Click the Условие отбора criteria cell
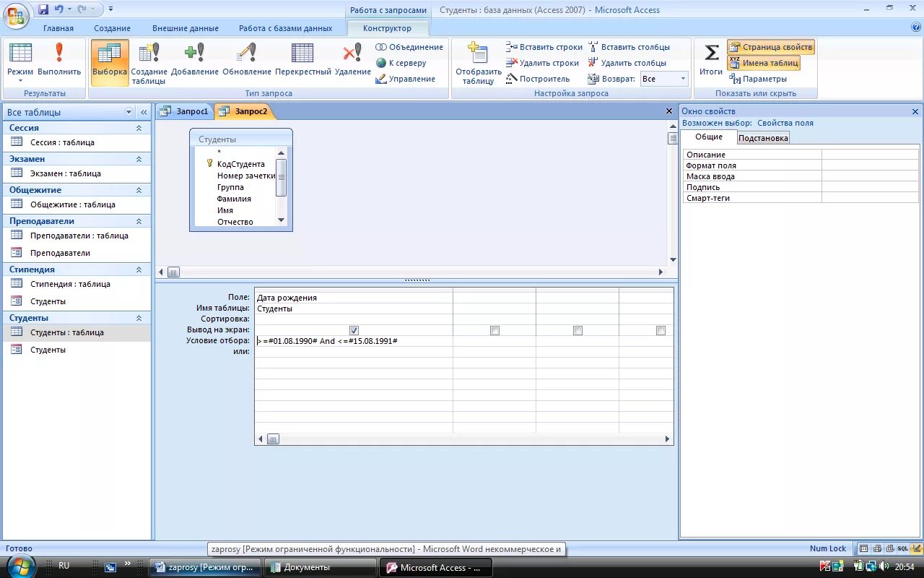 pyautogui.click(x=354, y=341)
